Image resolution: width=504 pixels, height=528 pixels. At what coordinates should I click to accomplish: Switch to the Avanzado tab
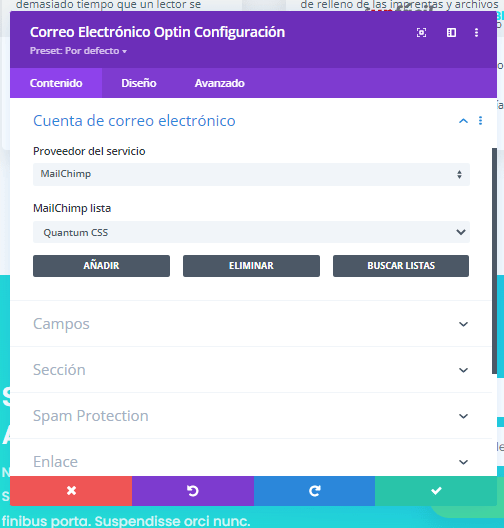click(220, 83)
